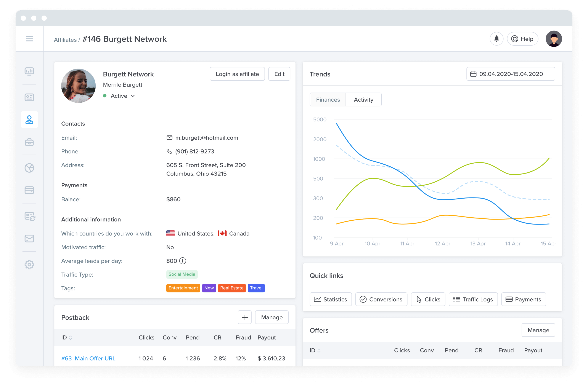Viewport: 588px width, 387px height.
Task: Switch to the Activity tab in Trends
Action: coord(363,100)
